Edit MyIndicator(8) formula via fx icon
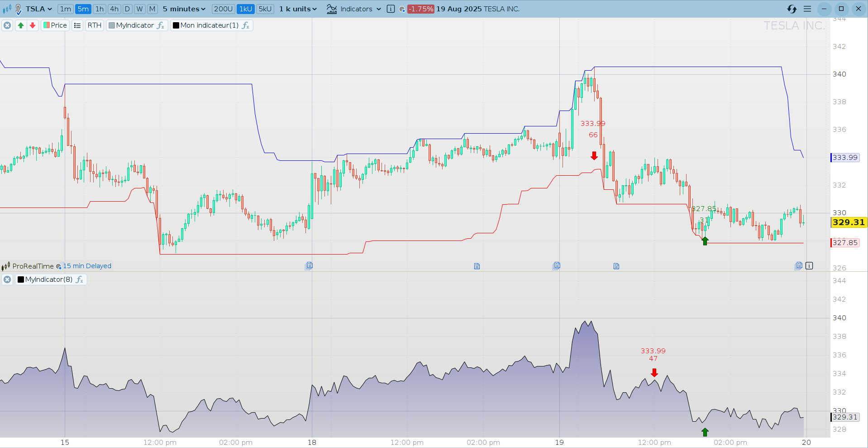 pyautogui.click(x=80, y=279)
